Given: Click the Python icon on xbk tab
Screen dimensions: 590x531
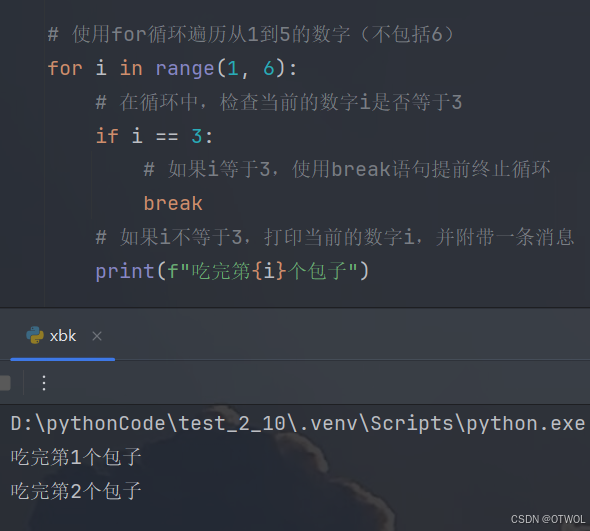Looking at the screenshot, I should [x=35, y=335].
